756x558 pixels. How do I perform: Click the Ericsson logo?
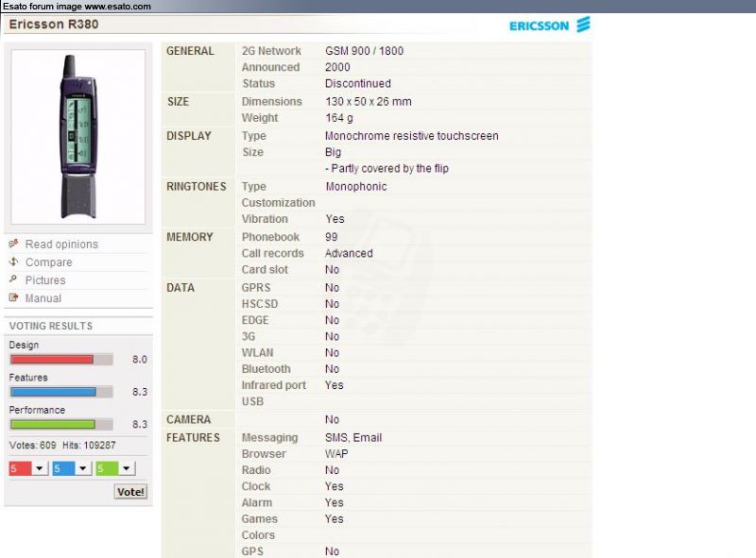pos(550,25)
